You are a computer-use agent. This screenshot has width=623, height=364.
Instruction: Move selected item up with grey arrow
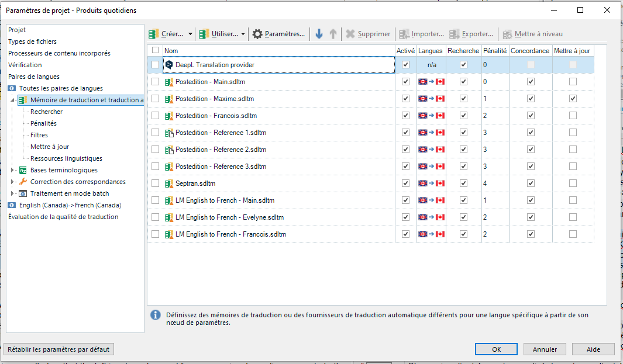(x=333, y=34)
